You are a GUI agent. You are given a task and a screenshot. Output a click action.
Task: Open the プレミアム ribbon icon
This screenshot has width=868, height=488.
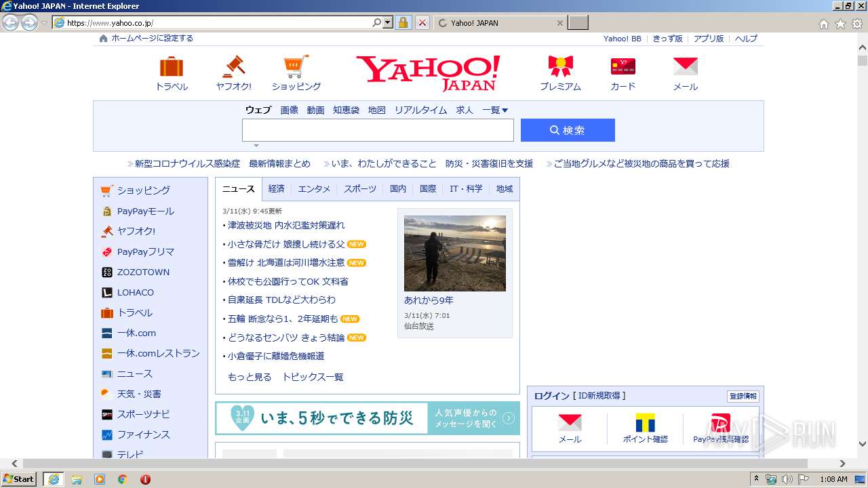[x=560, y=66]
